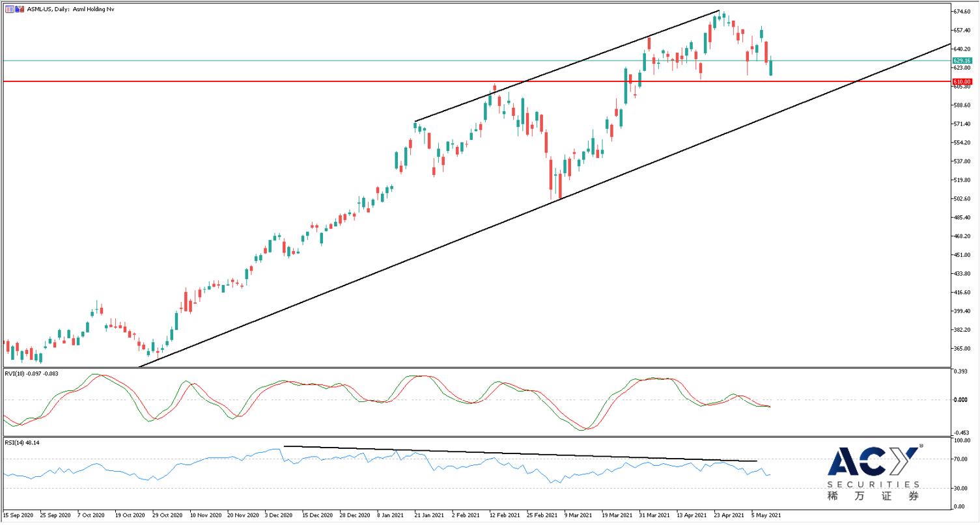Click the '15 Dec 2020' date label
This screenshot has width=980, height=525.
pos(316,515)
